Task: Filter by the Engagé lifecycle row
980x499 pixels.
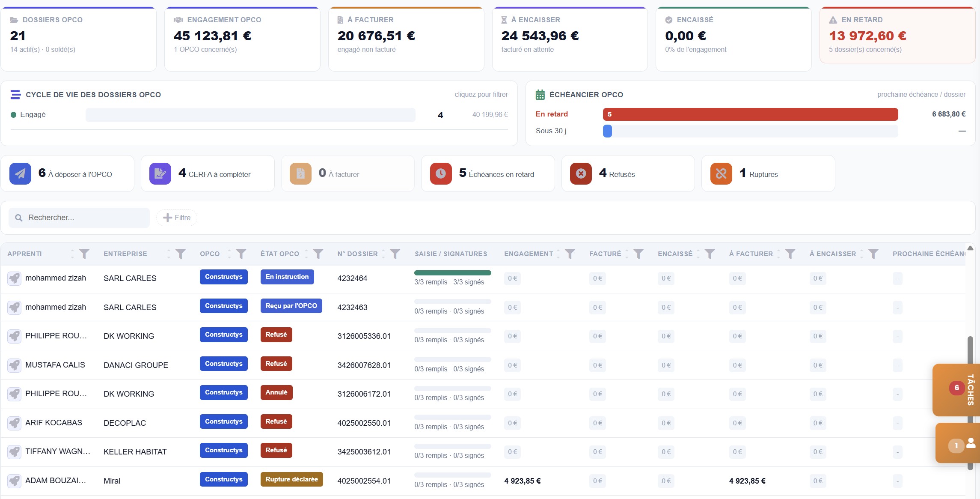Action: tap(259, 115)
